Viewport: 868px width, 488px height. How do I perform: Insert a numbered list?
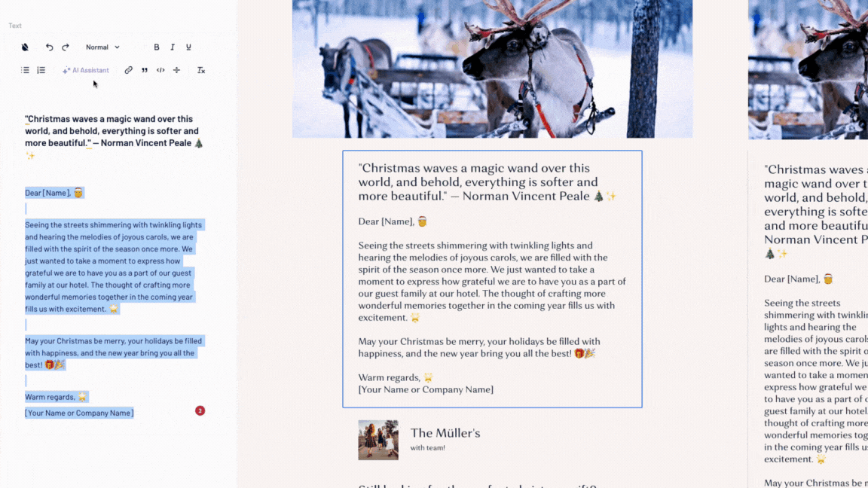[41, 70]
